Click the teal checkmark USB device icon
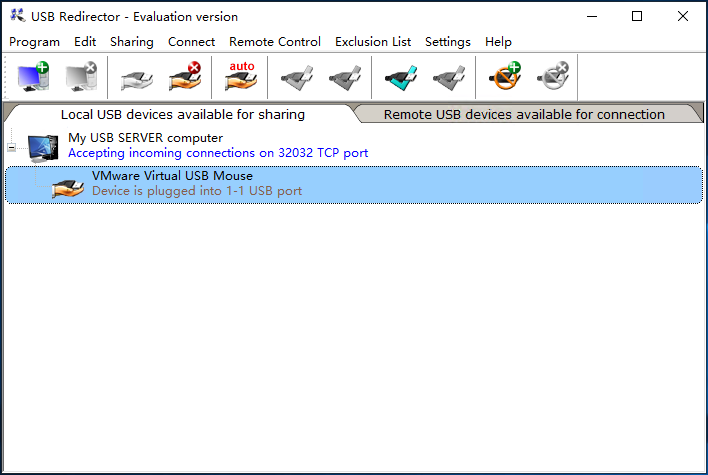Viewport: 708px width, 475px height. pyautogui.click(x=401, y=78)
